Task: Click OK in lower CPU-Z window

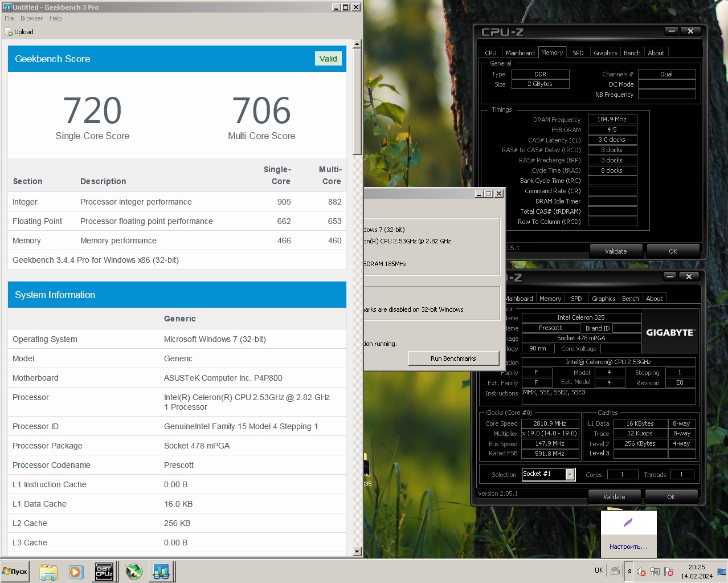Action: (671, 497)
